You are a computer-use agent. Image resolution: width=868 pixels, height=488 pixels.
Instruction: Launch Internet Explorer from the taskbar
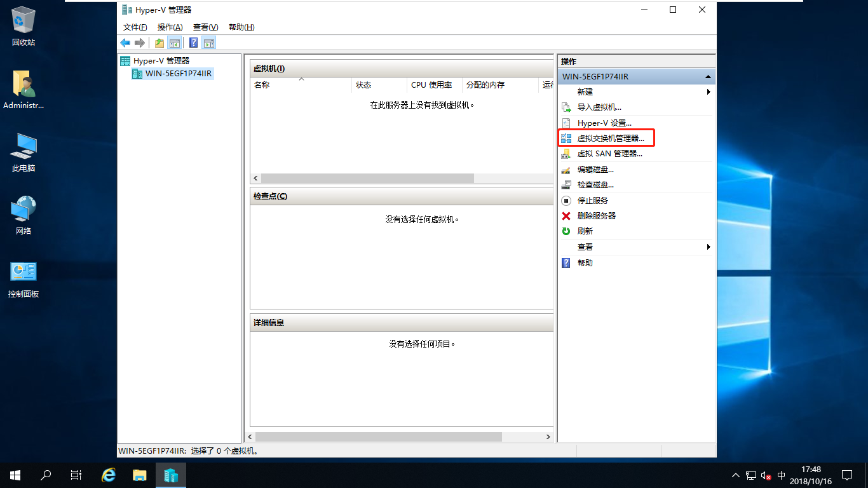click(109, 475)
